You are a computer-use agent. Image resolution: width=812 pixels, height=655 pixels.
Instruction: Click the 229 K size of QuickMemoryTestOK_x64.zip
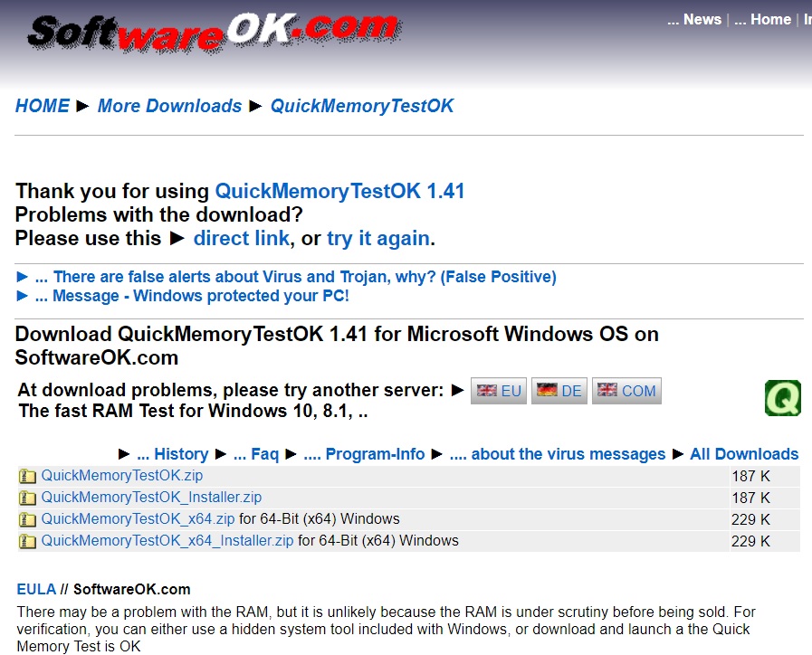pos(750,519)
